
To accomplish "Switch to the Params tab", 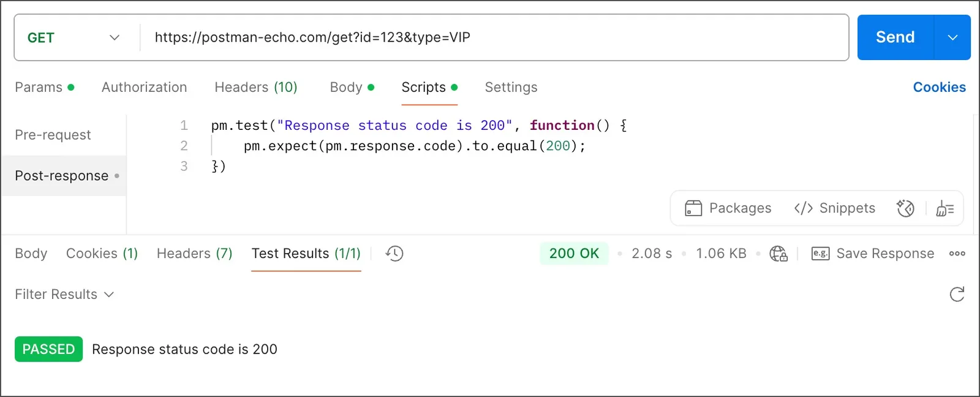I will 45,87.
